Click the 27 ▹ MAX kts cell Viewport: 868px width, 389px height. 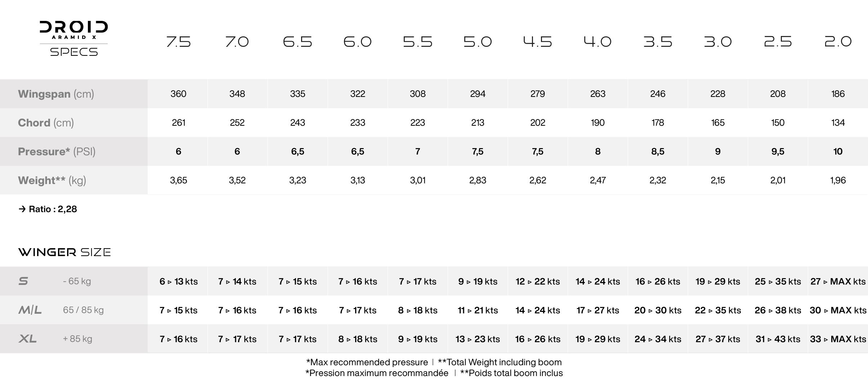tap(838, 281)
